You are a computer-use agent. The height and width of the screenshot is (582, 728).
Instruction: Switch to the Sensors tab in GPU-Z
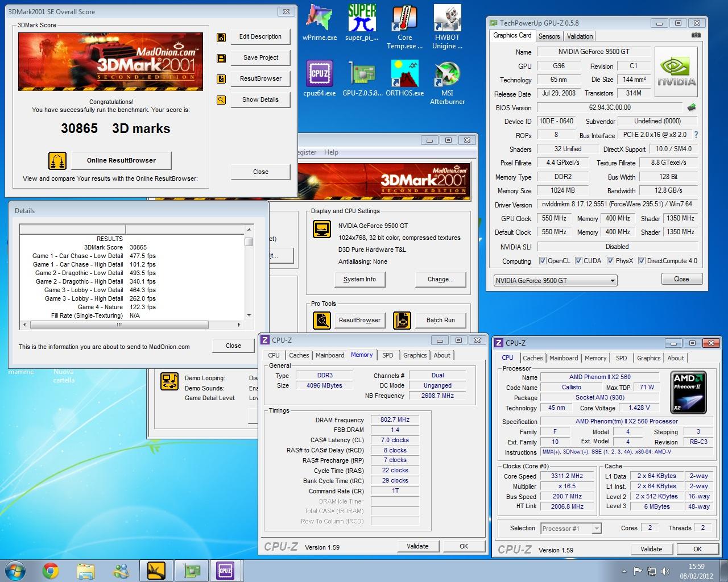click(x=549, y=36)
